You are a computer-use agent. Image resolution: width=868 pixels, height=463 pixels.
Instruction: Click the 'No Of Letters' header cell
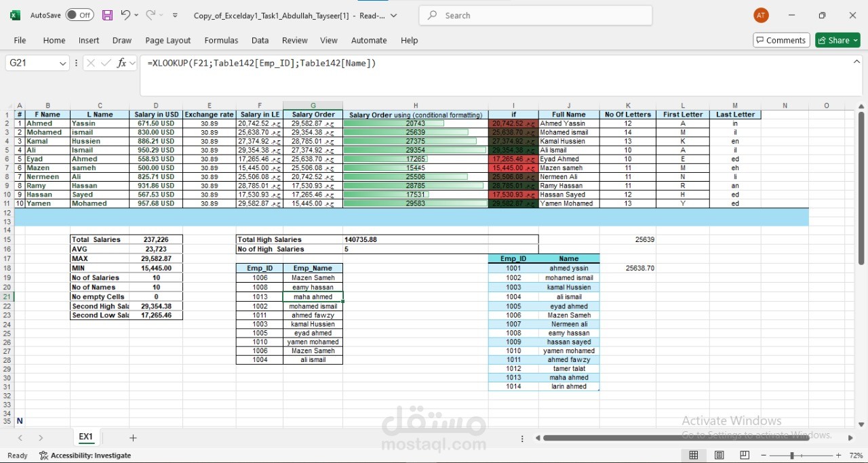tap(628, 115)
